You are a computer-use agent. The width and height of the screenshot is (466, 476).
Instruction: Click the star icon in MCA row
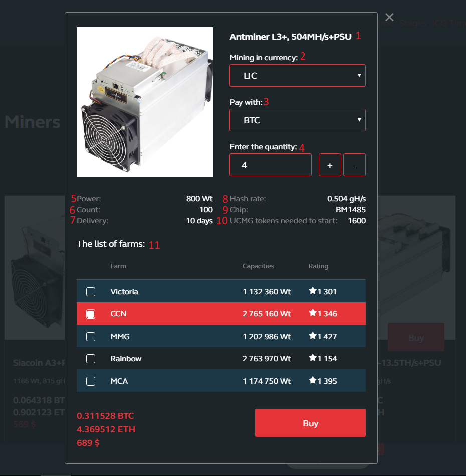coord(313,380)
